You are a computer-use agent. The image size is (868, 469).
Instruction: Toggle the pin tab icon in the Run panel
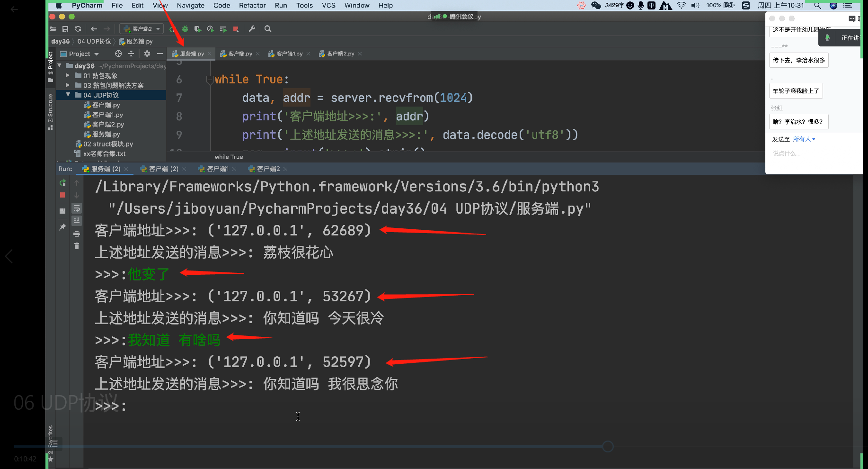[62, 227]
